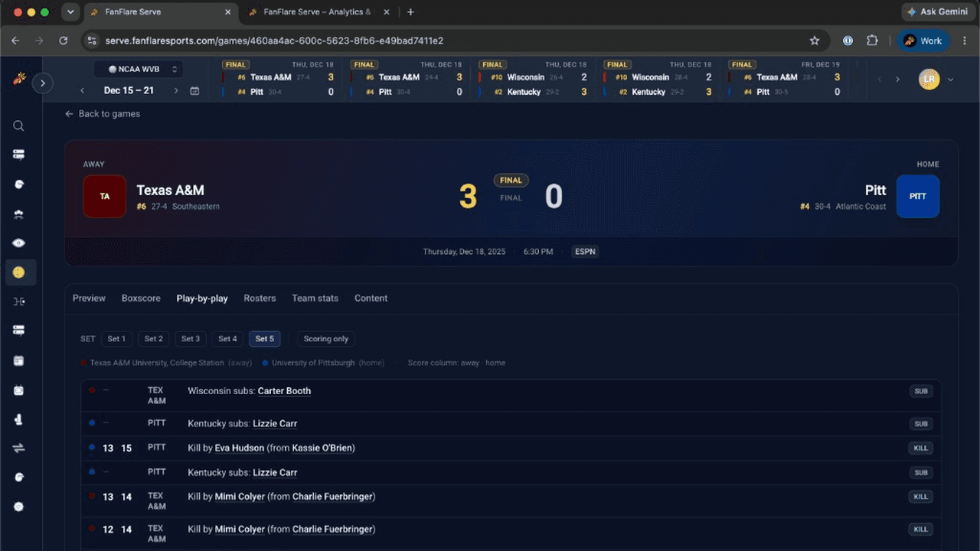Open the browser extensions puzzle icon
Viewport: 980px width, 551px height.
pos(872,41)
